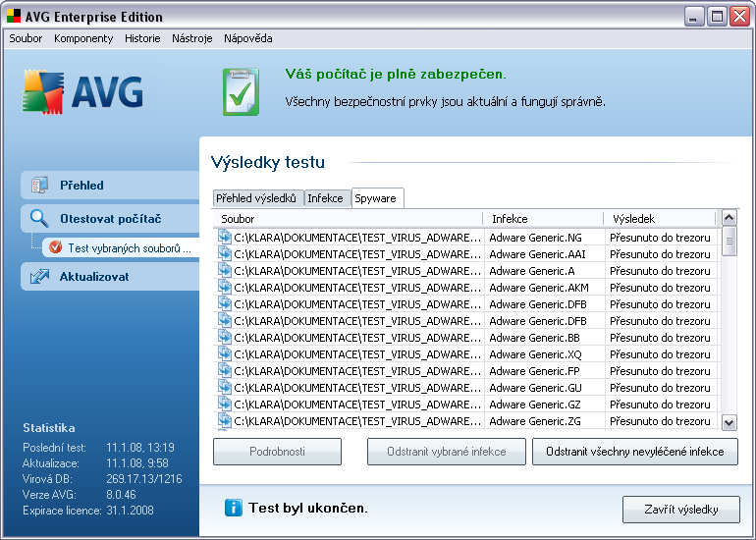This screenshot has height=540, width=756.
Task: Open the Nástroje menu
Action: 191,38
